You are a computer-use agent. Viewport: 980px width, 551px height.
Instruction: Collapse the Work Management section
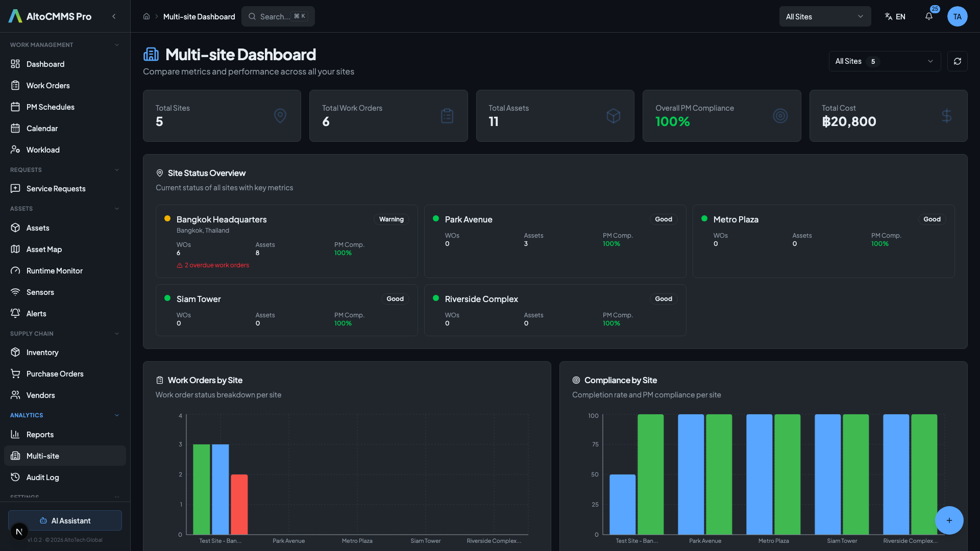point(117,45)
